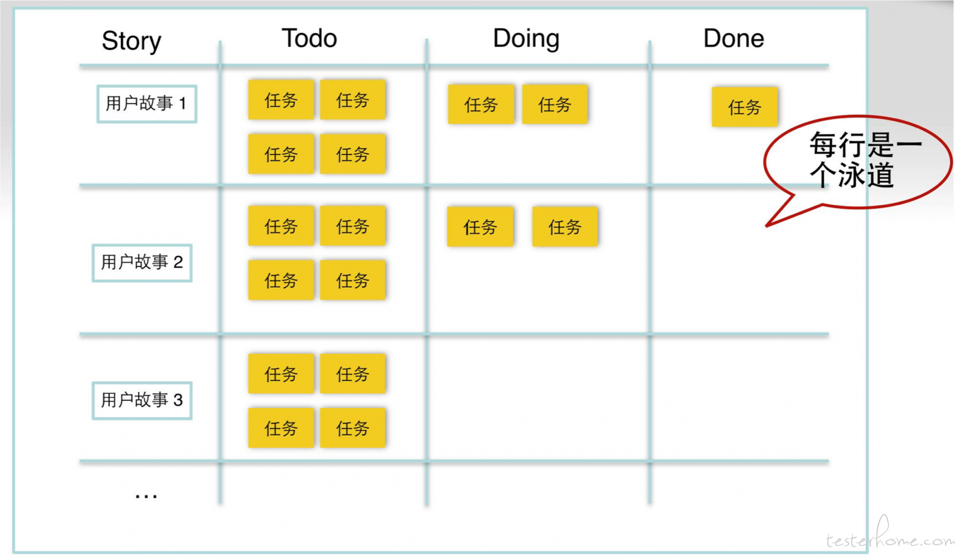Click top-right Todo task of story 2

353,226
